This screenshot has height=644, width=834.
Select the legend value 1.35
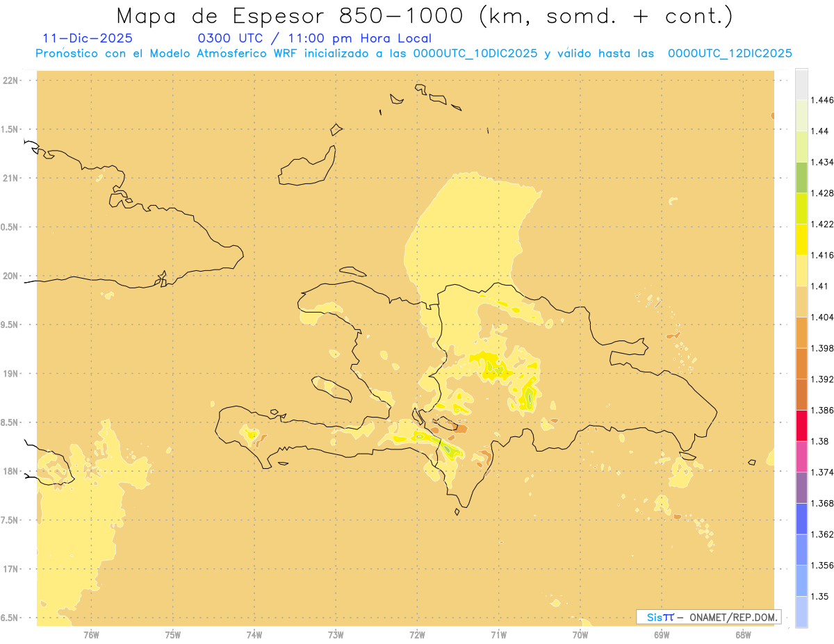tap(820, 596)
